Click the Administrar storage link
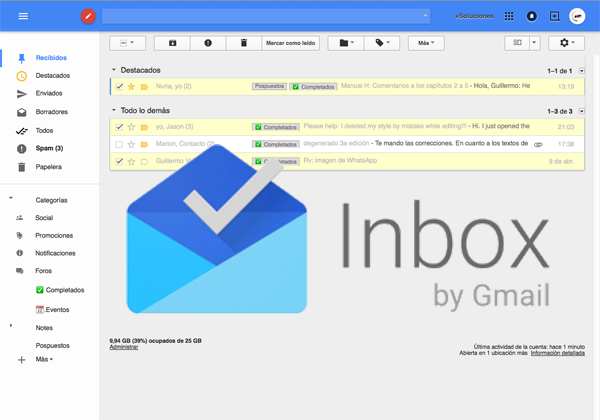Screen dimensions: 600x420 pos(124,347)
